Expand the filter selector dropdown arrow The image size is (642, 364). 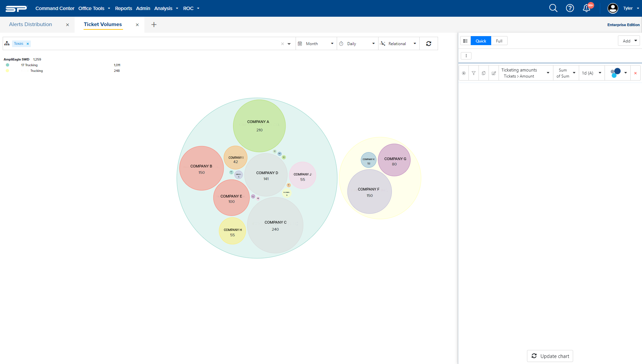tap(289, 44)
